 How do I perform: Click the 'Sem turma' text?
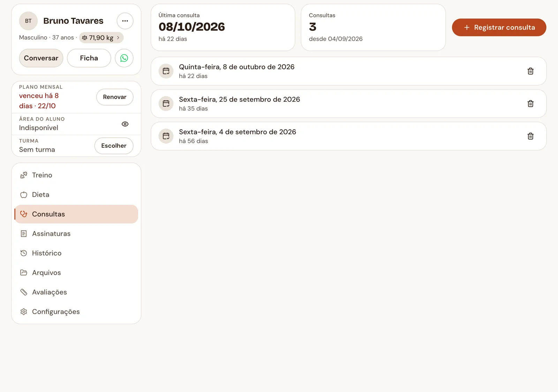[37, 149]
